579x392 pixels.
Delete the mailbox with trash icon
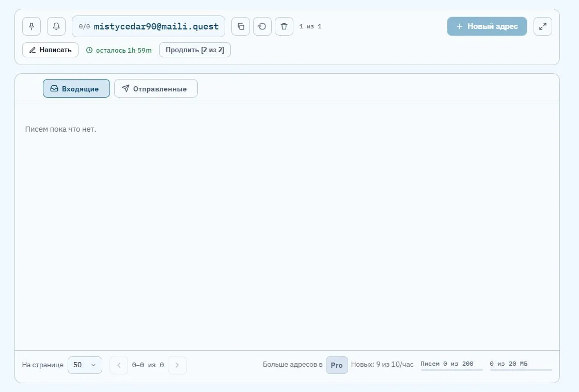284,26
